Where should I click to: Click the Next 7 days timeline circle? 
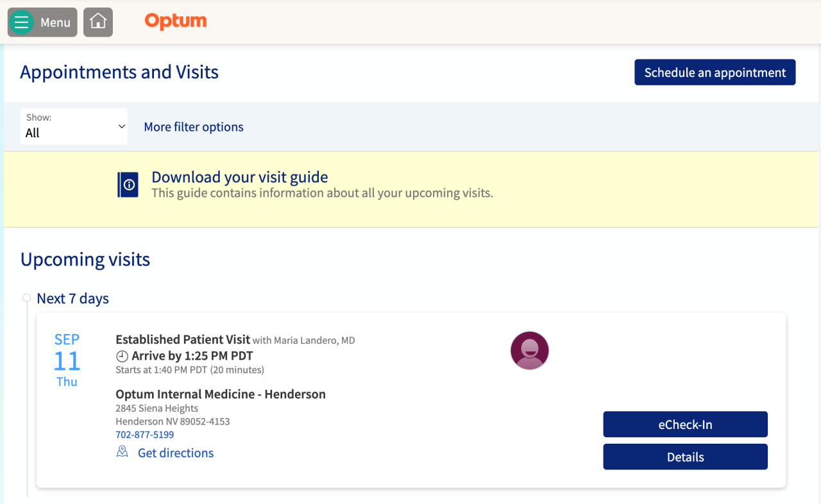[x=27, y=298]
